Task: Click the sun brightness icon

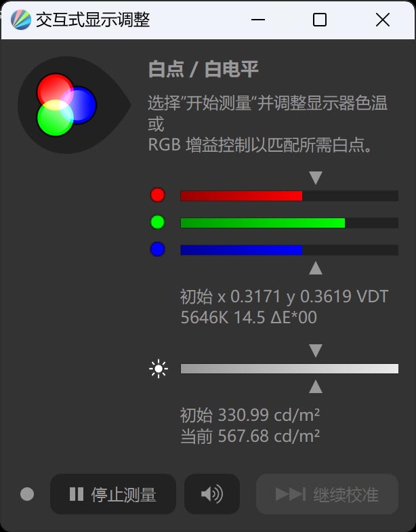Action: 159,369
